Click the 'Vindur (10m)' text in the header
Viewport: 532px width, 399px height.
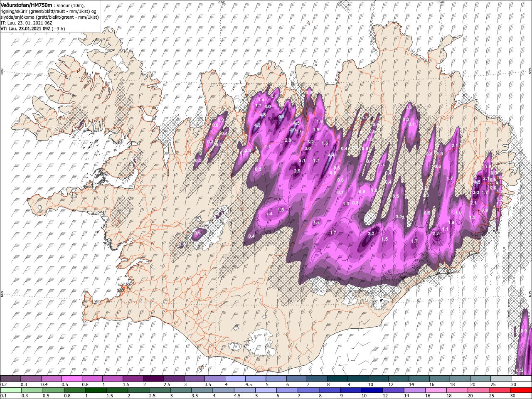click(x=70, y=5)
